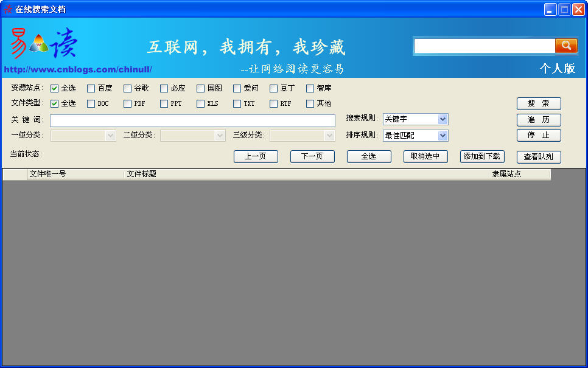Tick the DOC file type checkbox
The image size is (588, 368).
coord(91,103)
